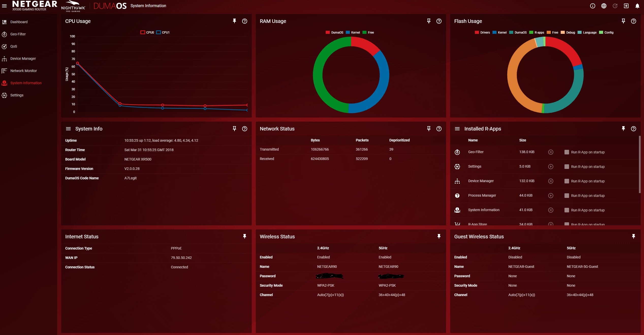Pin the System Info panel

(x=234, y=129)
